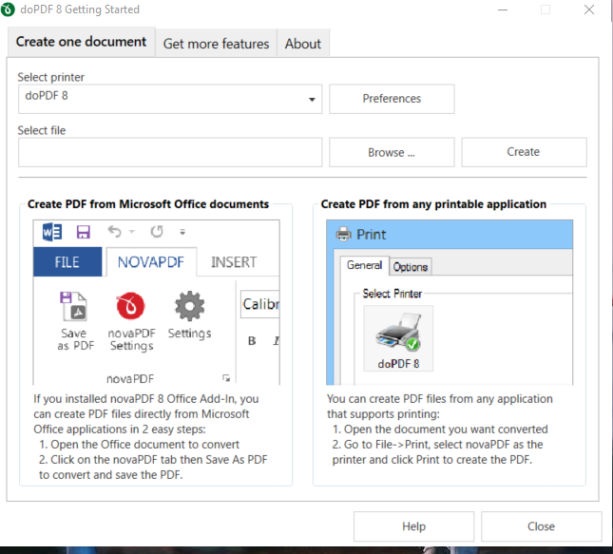613x554 pixels.
Task: Click the INSERT ribbon tab
Action: coord(234,262)
